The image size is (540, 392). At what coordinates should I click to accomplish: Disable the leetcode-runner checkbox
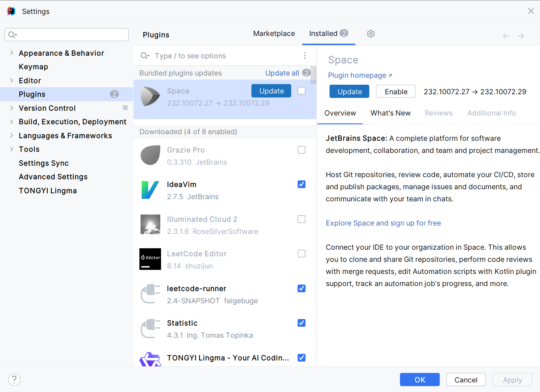pos(302,288)
